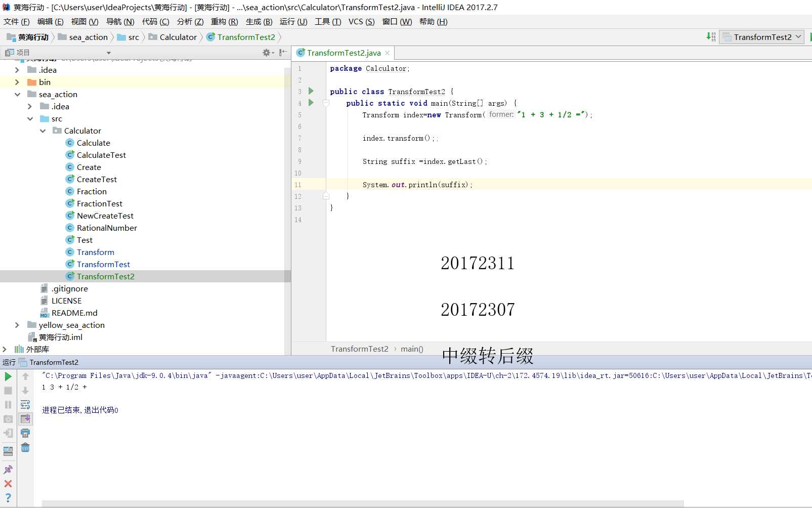Image resolution: width=812 pixels, height=508 pixels.
Task: Collapse the main method fold marker on line 4
Action: (326, 103)
